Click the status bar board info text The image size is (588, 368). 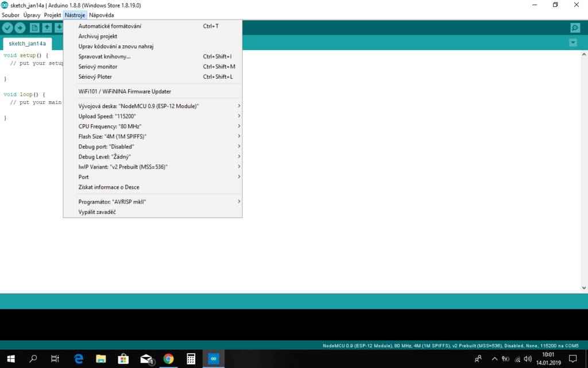(450, 346)
